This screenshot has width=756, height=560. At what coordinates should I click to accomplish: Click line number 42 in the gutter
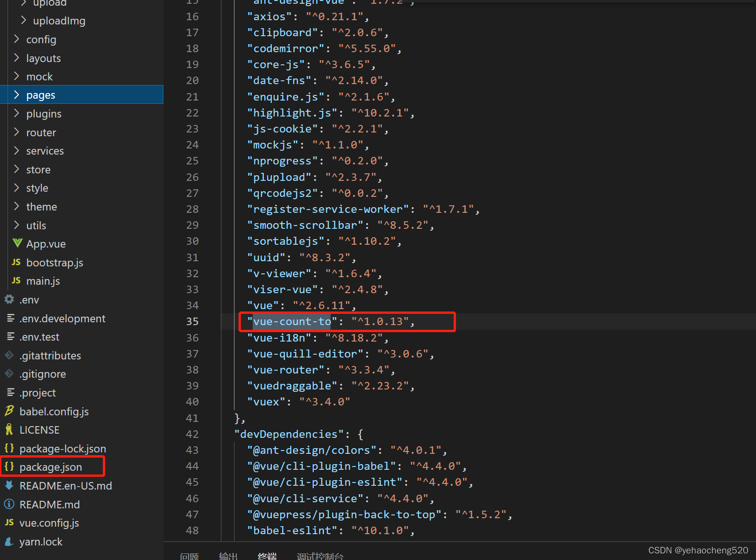pyautogui.click(x=193, y=434)
